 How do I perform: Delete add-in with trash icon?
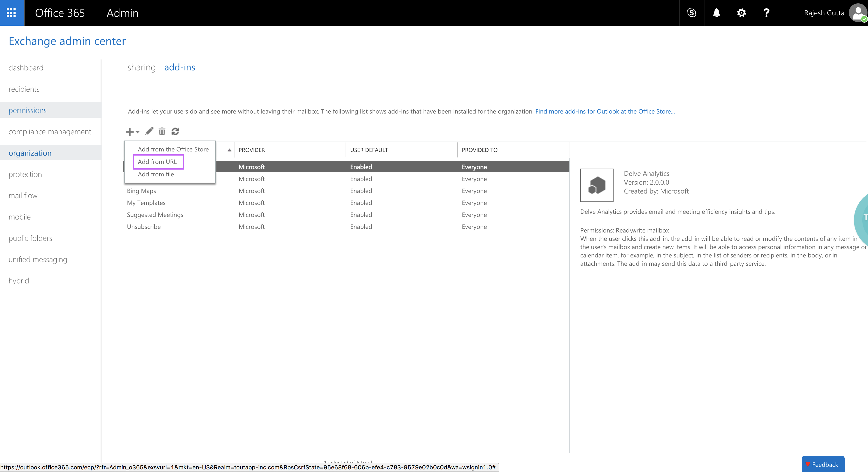click(x=162, y=131)
